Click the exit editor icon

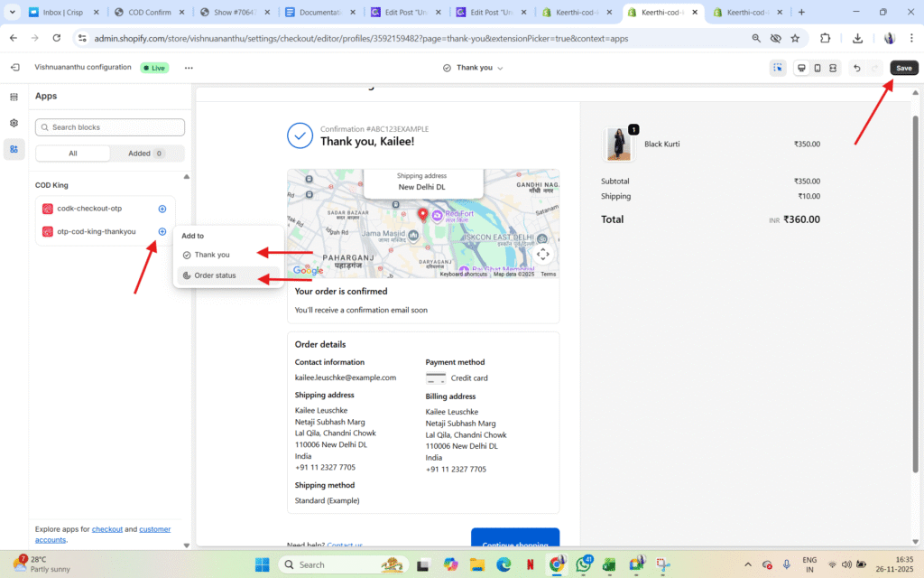click(14, 68)
